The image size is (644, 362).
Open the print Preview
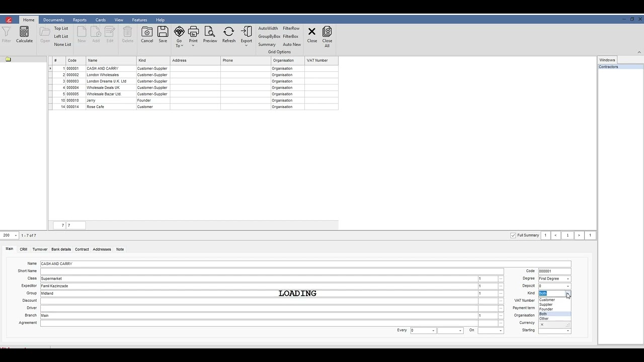coord(210,32)
